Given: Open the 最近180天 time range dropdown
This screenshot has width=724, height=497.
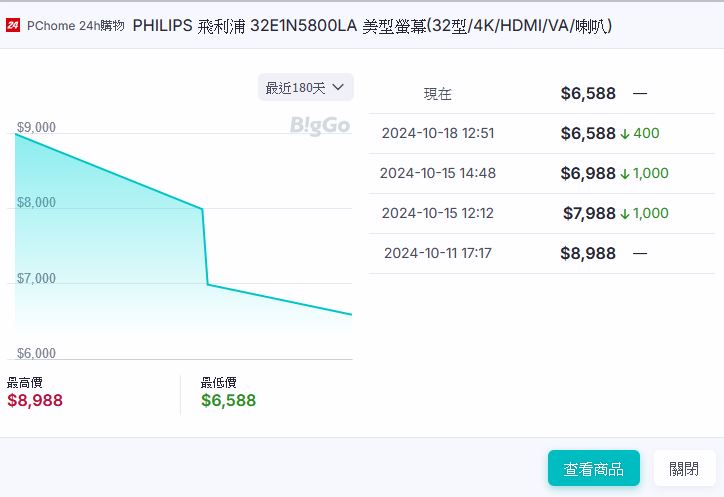Looking at the screenshot, I should tap(305, 88).
